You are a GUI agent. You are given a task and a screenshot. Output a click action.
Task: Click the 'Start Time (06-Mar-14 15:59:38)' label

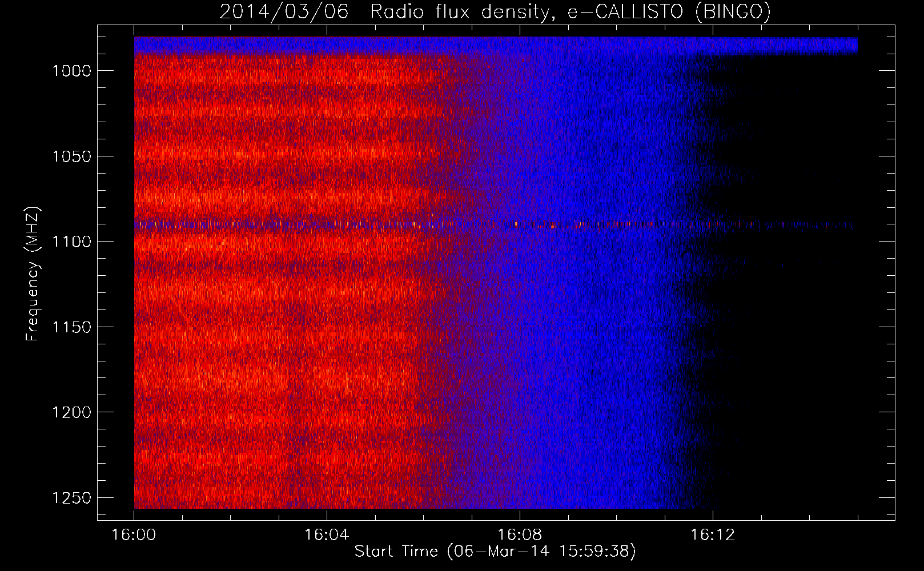coord(495,552)
